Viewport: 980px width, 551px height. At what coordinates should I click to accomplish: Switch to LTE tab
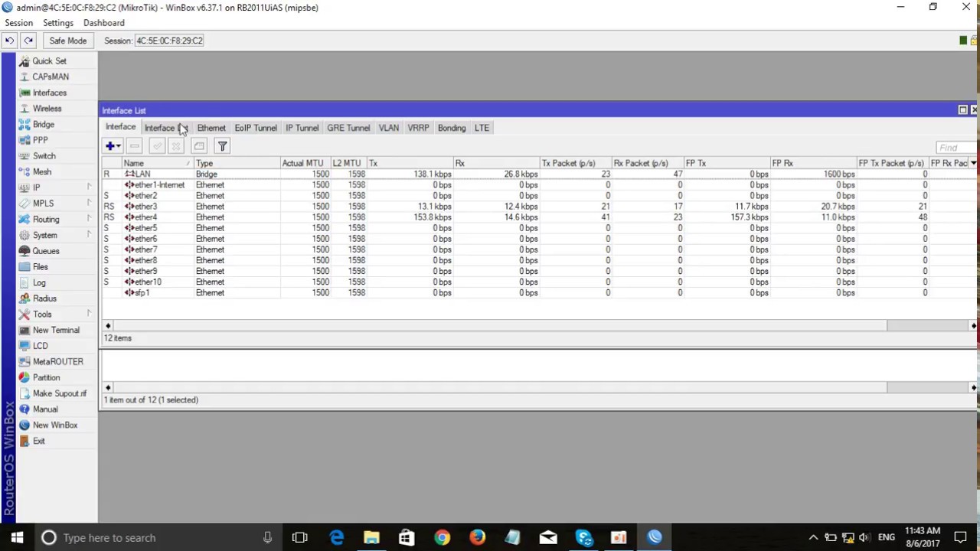point(482,128)
